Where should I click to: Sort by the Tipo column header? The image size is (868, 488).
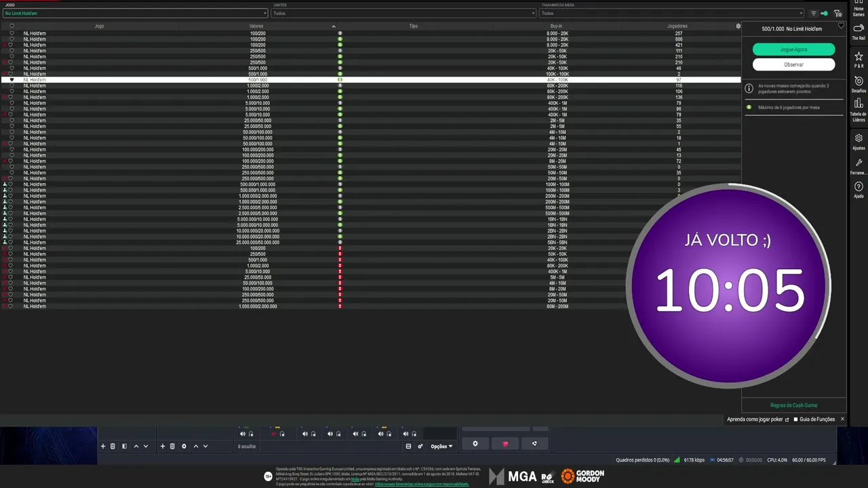pyautogui.click(x=414, y=26)
